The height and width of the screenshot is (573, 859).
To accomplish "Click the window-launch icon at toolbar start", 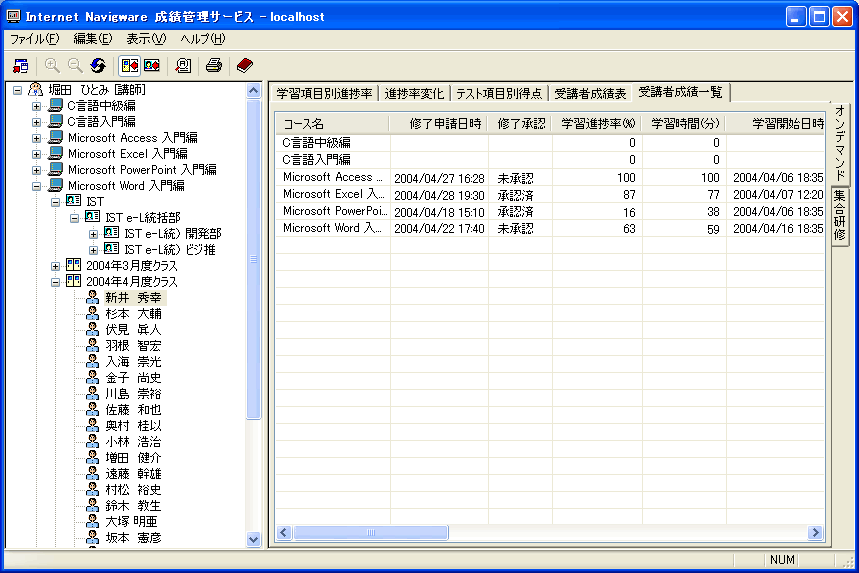I will [x=21, y=66].
